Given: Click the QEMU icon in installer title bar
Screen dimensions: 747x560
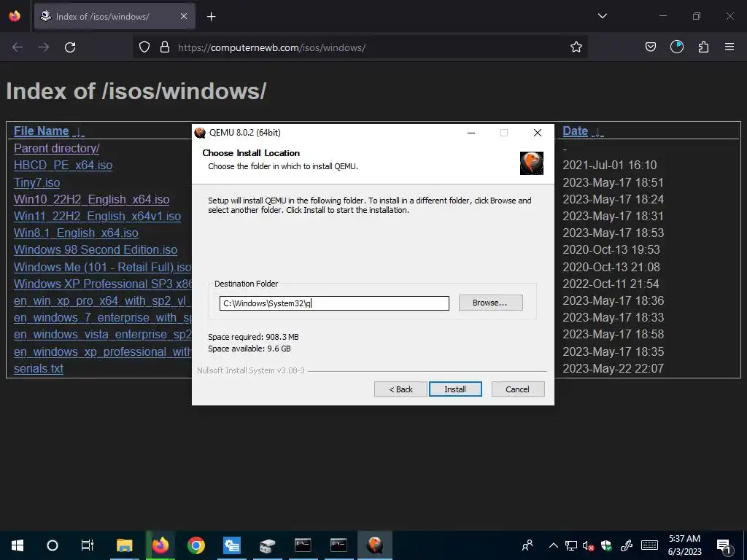Looking at the screenshot, I should [x=200, y=133].
